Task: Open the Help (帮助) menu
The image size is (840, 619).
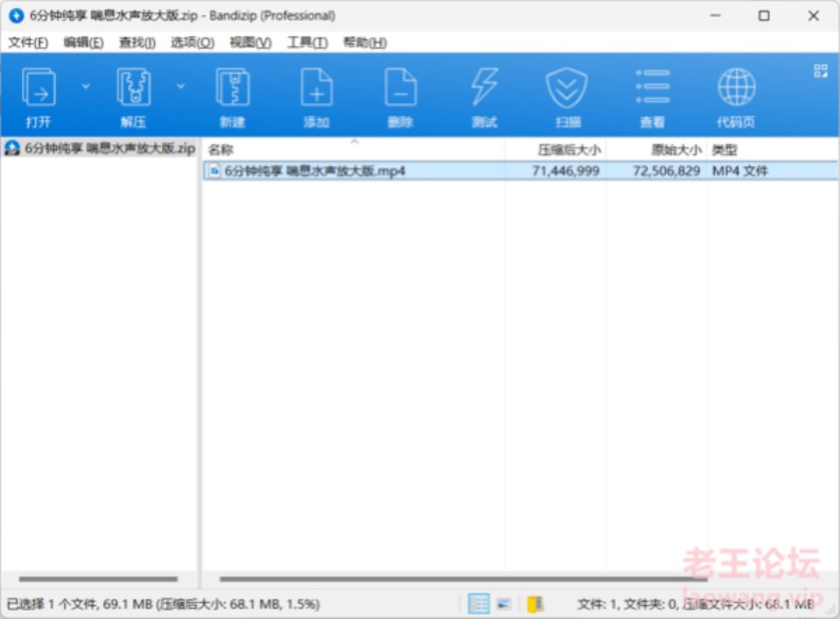Action: point(365,42)
